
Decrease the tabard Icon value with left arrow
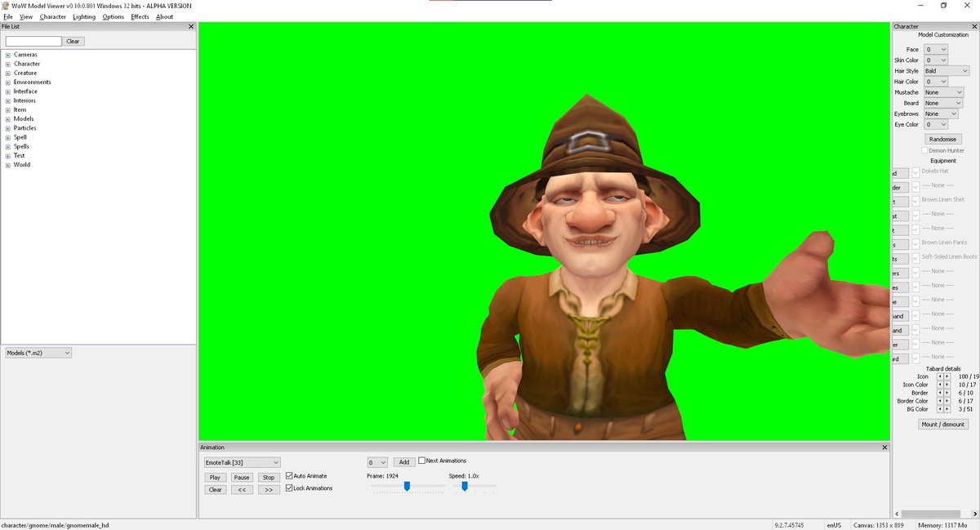point(939,376)
